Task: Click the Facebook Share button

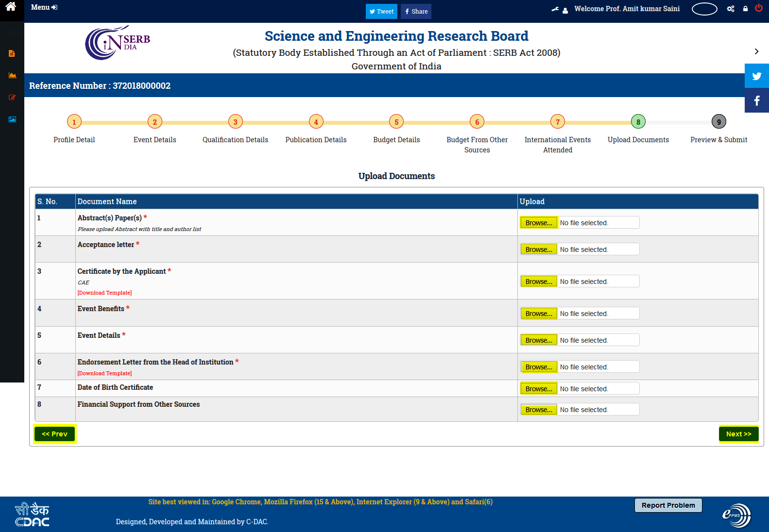Action: [416, 11]
